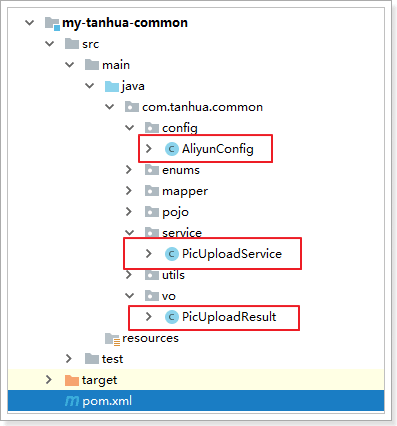Click the orange target folder icon

(x=72, y=380)
